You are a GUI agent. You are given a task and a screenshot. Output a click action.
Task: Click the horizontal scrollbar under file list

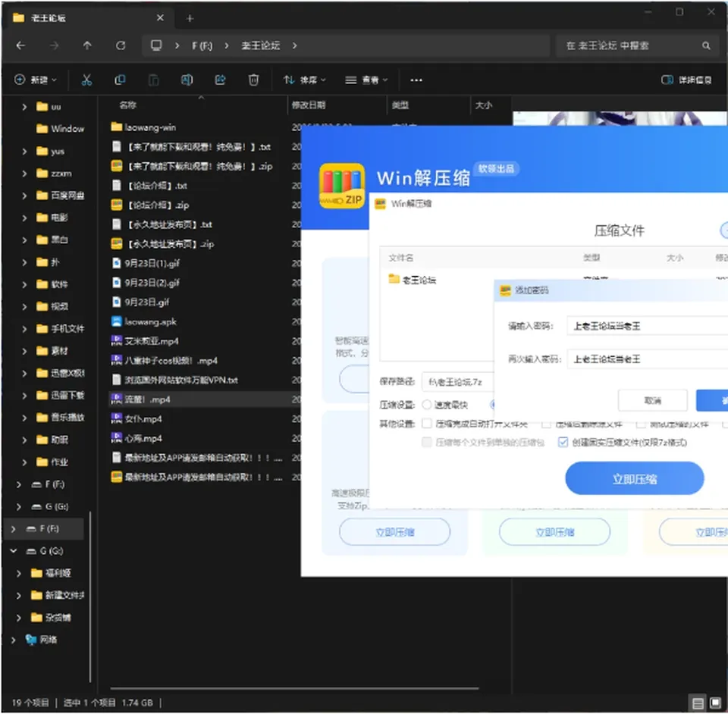click(294, 688)
